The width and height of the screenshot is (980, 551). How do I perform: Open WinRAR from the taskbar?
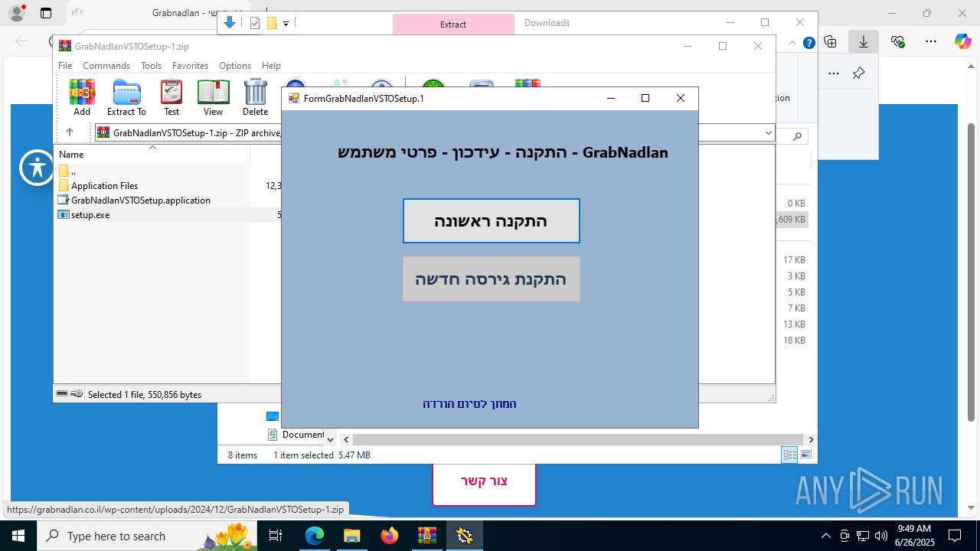[x=426, y=536]
